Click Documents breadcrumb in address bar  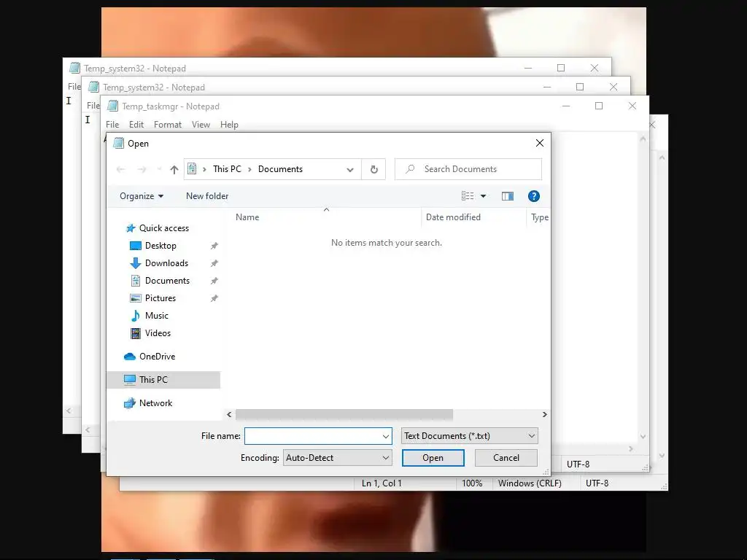(x=280, y=169)
